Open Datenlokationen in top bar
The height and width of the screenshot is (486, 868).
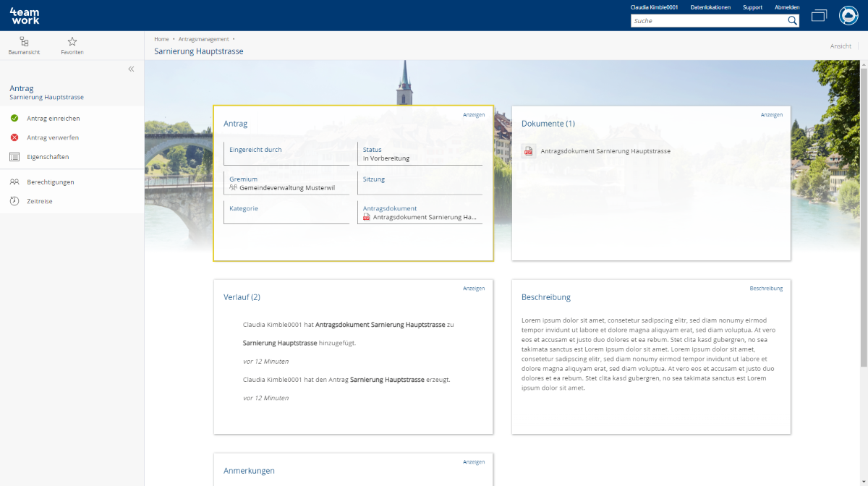[710, 7]
